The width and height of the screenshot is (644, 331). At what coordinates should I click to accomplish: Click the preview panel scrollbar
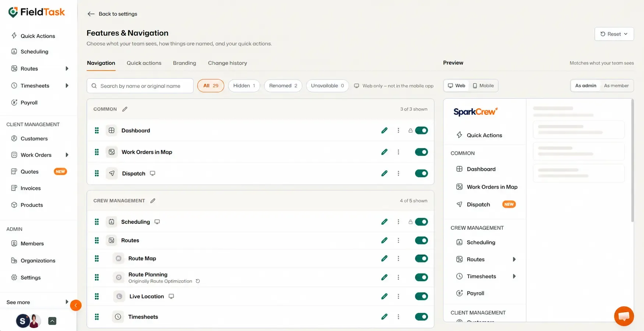tap(632, 161)
